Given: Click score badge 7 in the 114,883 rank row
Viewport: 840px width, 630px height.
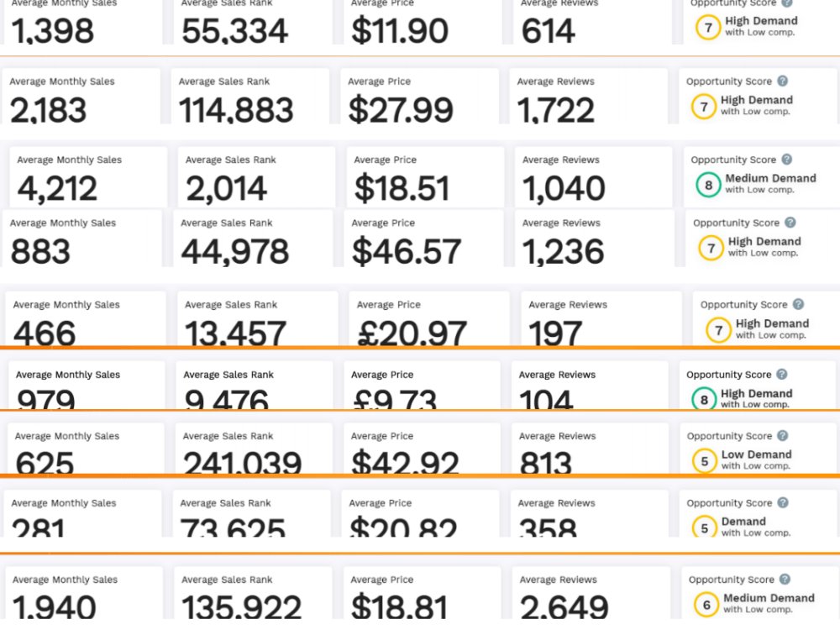Looking at the screenshot, I should pos(704,107).
